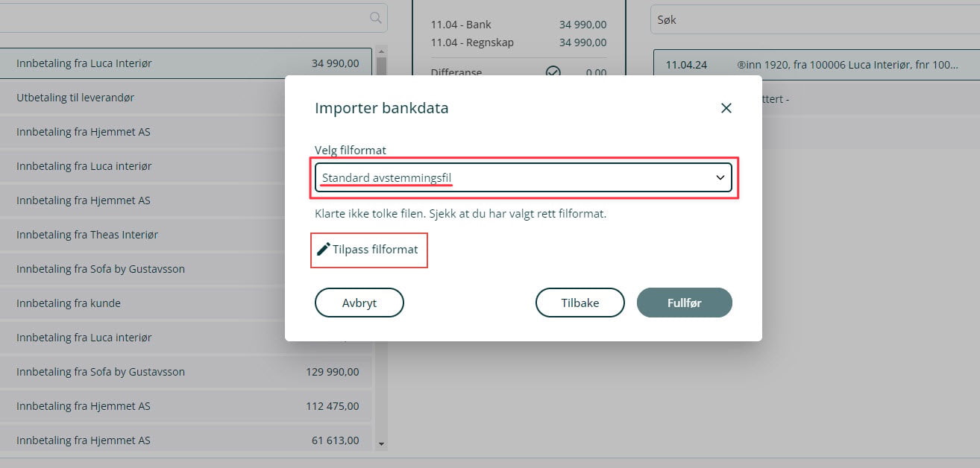Close the Importer bankdata dialog
The width and height of the screenshot is (980, 468).
tap(726, 108)
